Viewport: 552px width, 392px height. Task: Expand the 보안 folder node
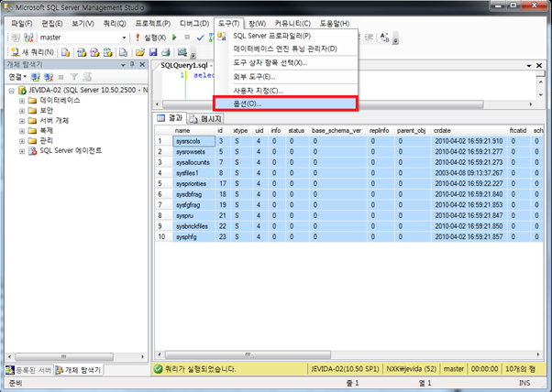22,111
